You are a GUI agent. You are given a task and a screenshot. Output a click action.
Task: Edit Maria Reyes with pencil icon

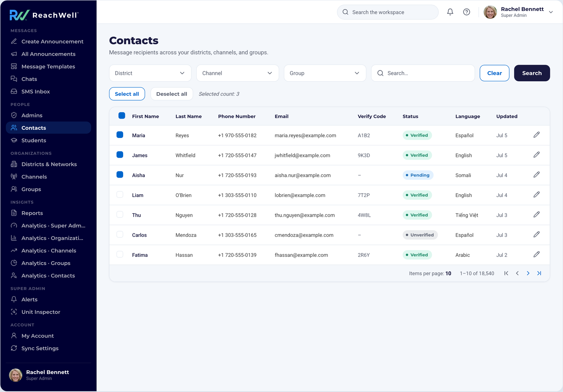537,135
